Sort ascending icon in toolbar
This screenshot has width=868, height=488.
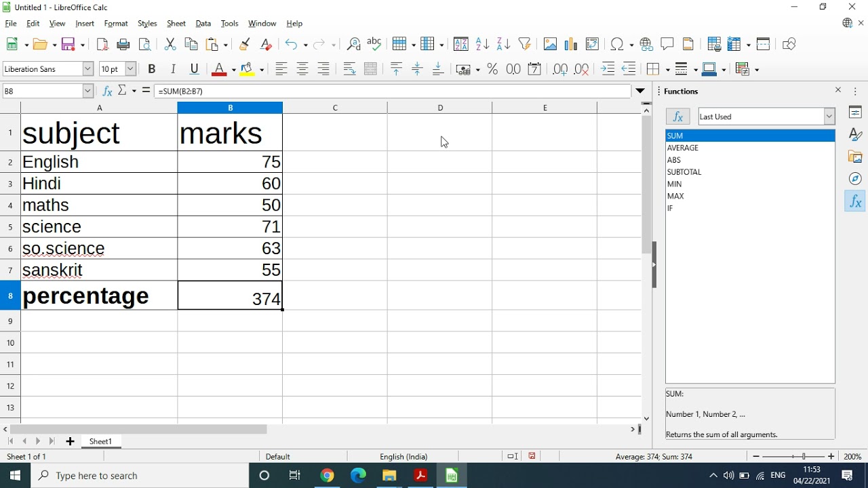point(482,44)
